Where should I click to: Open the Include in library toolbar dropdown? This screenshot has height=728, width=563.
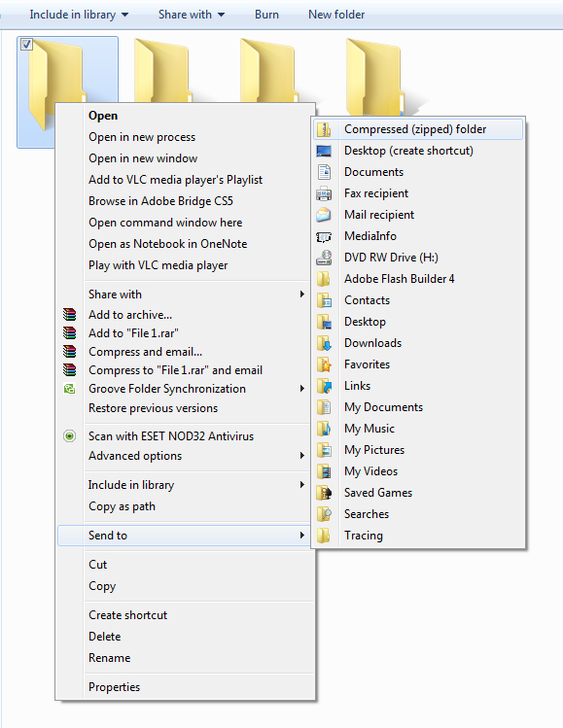click(x=79, y=15)
